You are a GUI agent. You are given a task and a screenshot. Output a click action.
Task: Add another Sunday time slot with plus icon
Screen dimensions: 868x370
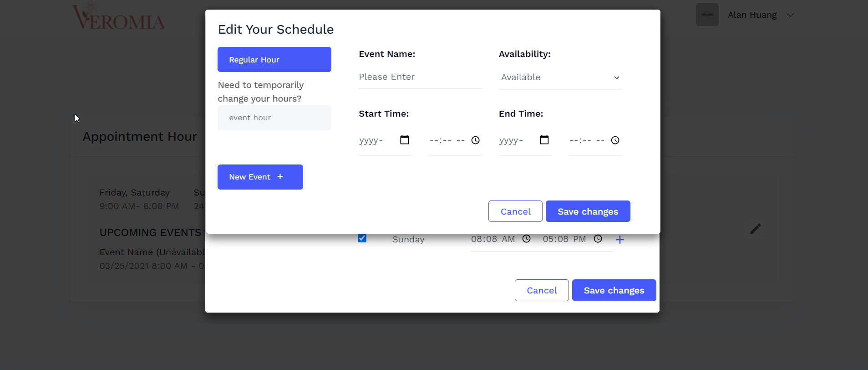pos(620,240)
